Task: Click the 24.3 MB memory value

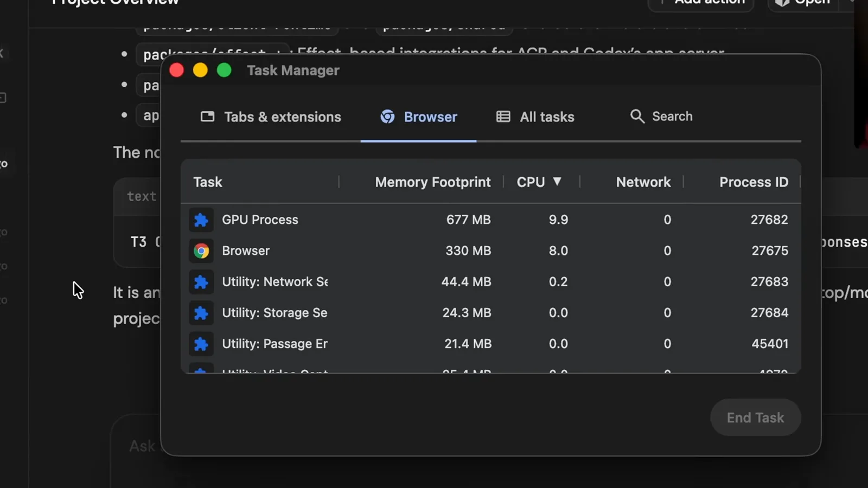Action: 467,313
